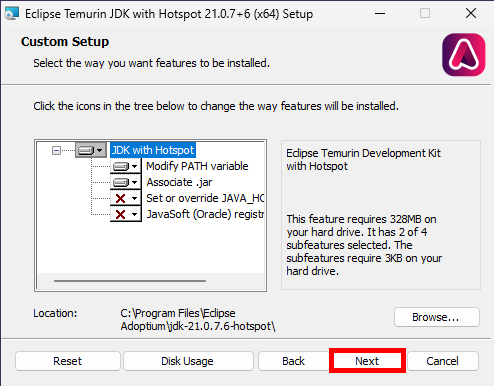Collapse the JDK with Hotspot tree node

tap(56, 150)
